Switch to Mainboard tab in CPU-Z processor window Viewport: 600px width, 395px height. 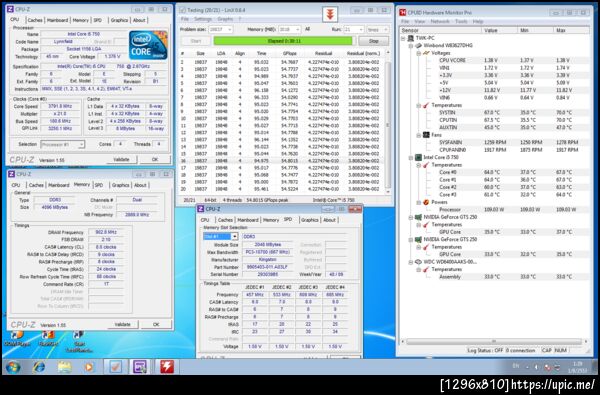(57, 20)
